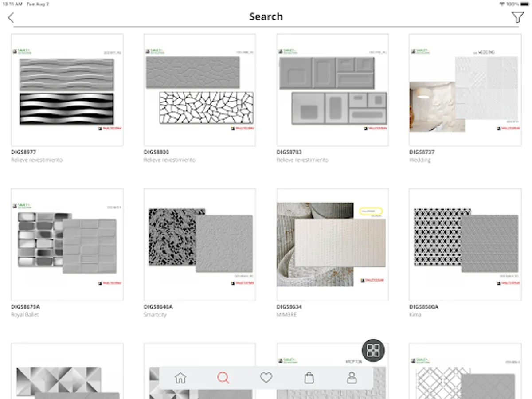Select the code label DIGS8977

point(23,152)
